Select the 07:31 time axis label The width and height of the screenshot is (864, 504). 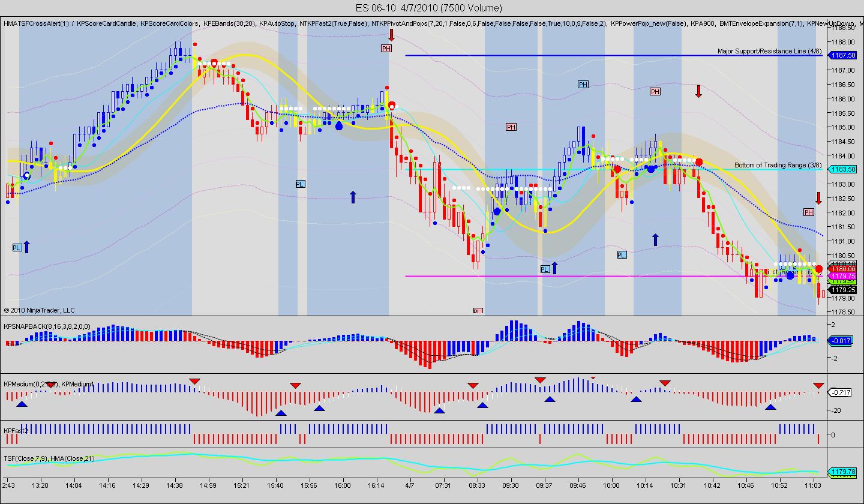(443, 484)
